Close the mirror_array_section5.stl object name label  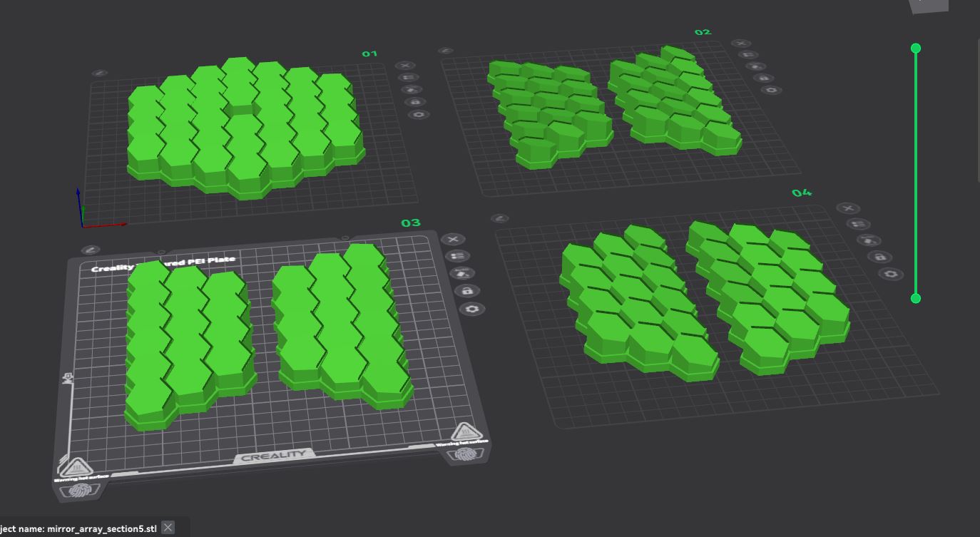168,528
